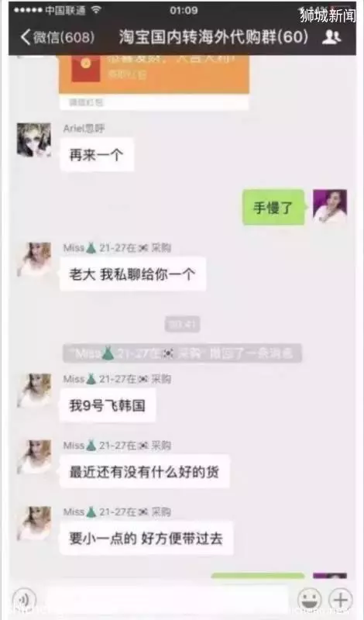Image resolution: width=364 pixels, height=620 pixels.
Task: Tap the avatar next to 我9号飞韩国
Action: pos(34,391)
